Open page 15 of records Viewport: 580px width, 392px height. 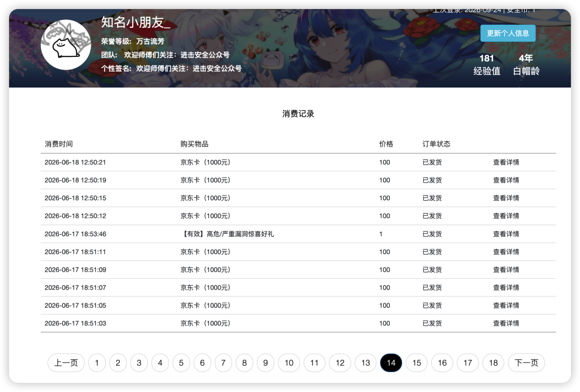417,363
